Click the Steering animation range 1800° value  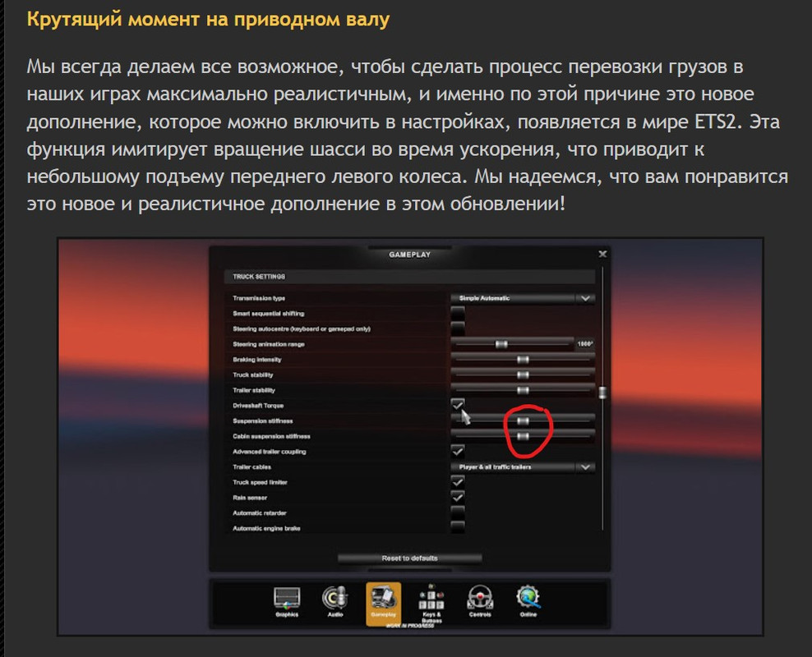pos(584,344)
